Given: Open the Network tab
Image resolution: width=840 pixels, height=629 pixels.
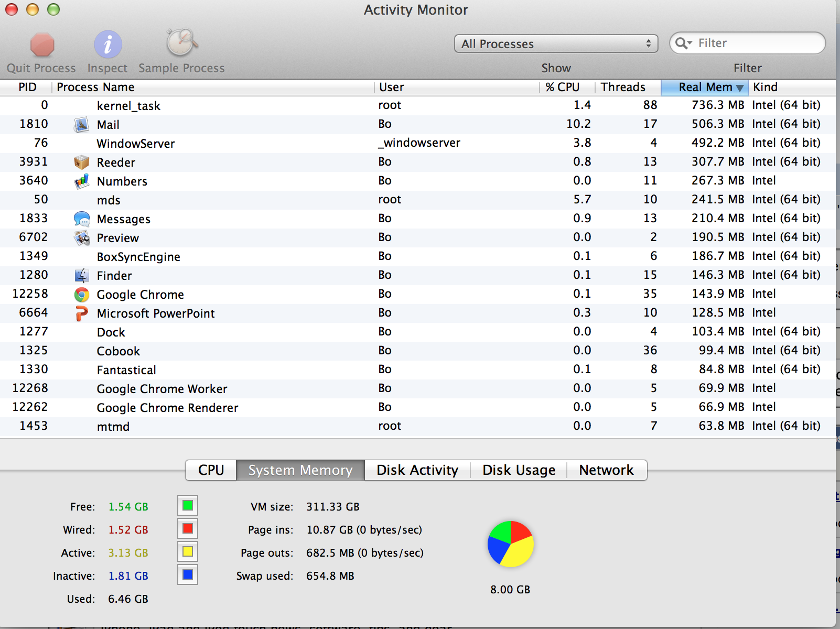Looking at the screenshot, I should [607, 470].
